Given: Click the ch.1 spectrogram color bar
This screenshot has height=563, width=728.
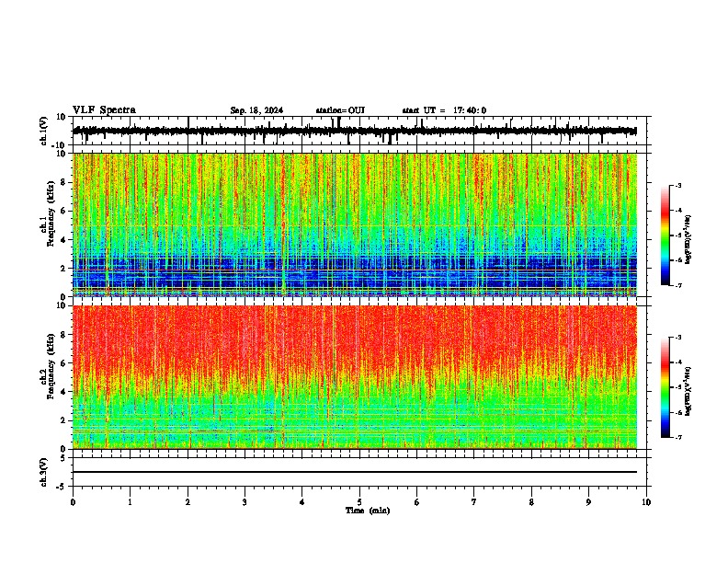Looking at the screenshot, I should 665,236.
